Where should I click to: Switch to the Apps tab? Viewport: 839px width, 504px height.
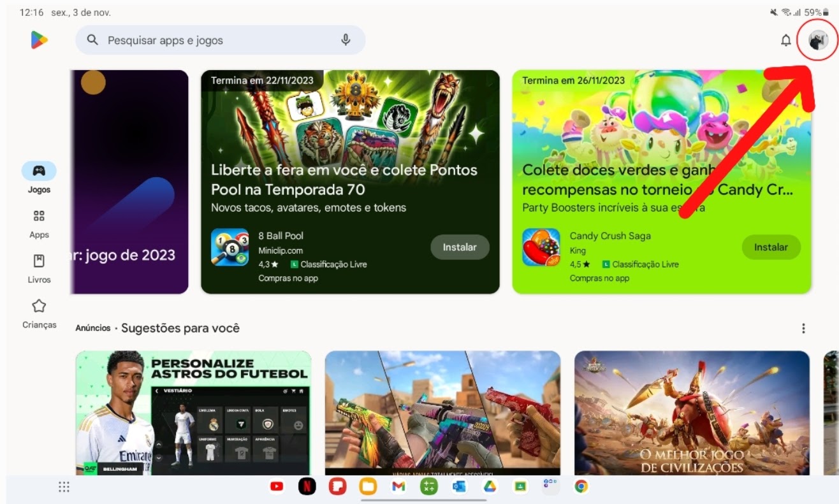39,224
